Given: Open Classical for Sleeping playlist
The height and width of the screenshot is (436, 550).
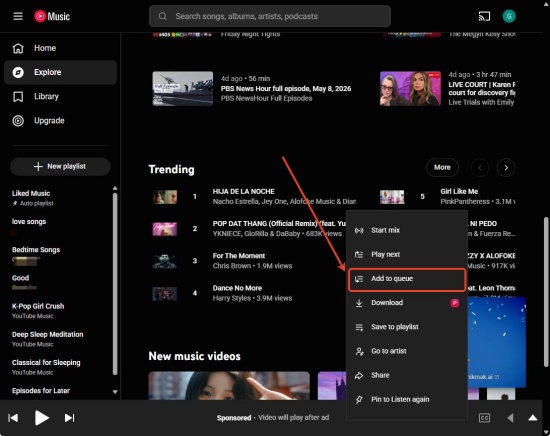Looking at the screenshot, I should point(60,367).
